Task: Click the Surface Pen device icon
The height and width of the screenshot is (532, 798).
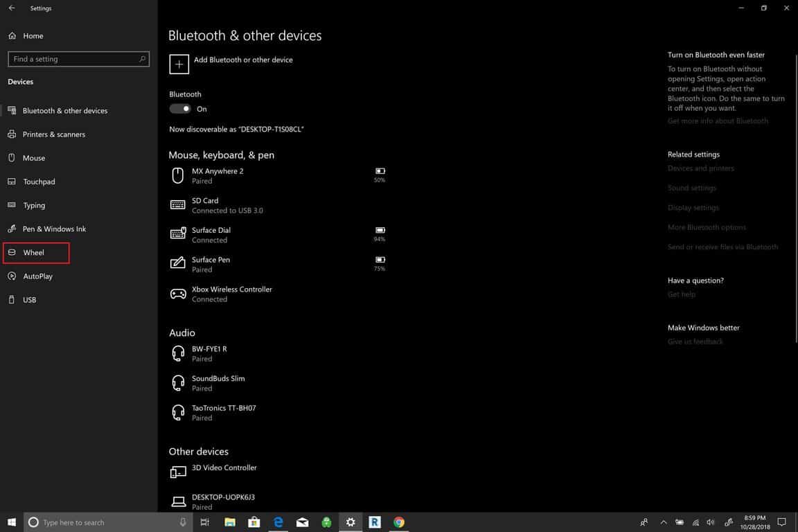Action: [178, 264]
